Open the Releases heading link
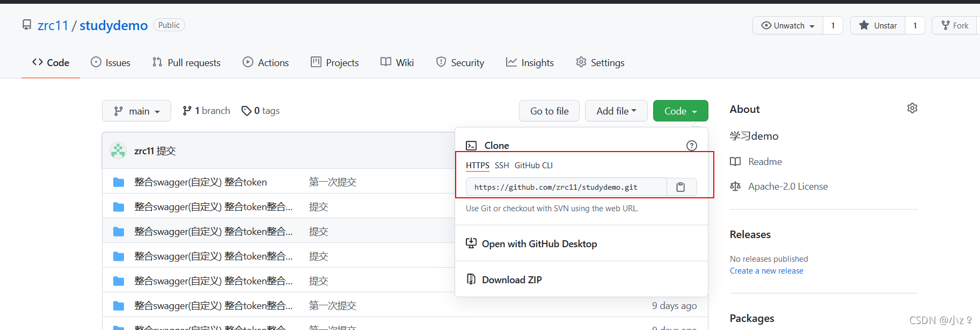The image size is (980, 330). [750, 234]
